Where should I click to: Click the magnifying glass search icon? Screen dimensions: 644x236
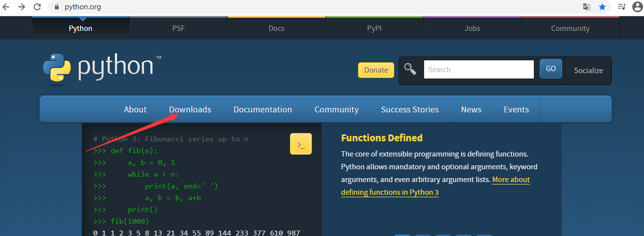[x=410, y=69]
